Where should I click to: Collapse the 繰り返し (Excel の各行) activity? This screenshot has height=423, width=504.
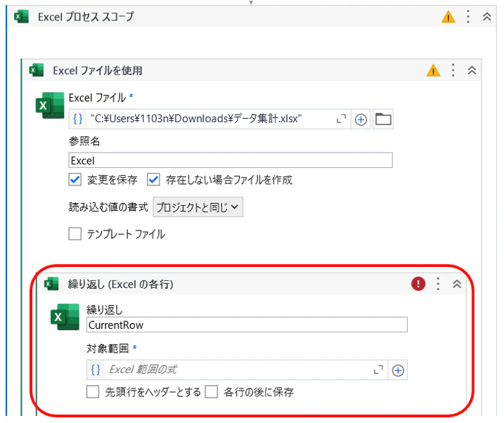pyautogui.click(x=457, y=284)
